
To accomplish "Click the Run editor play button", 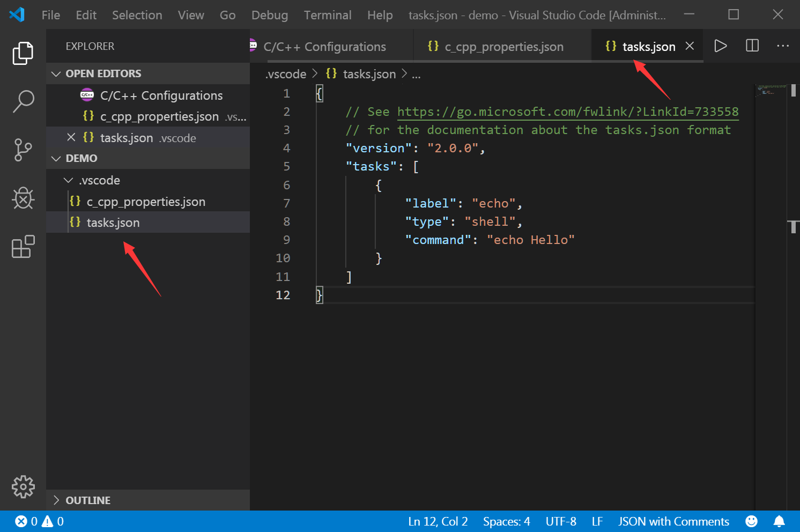I will (720, 46).
